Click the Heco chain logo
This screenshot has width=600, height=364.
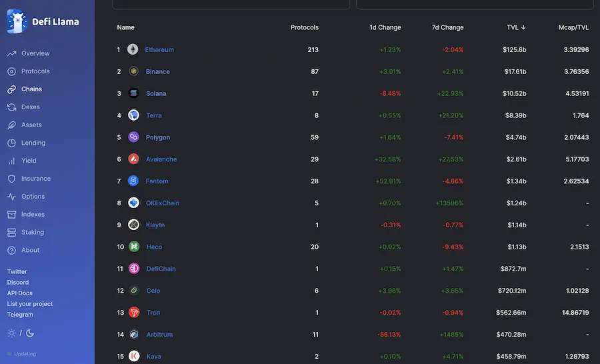point(134,247)
